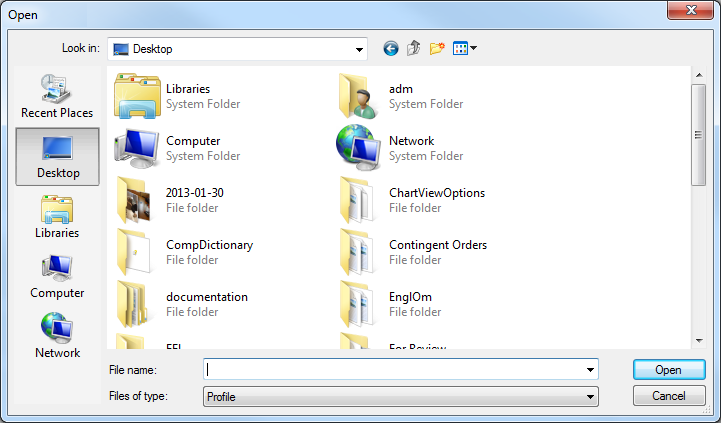The width and height of the screenshot is (721, 423).
Task: Select the adm system folder
Action: (x=400, y=96)
